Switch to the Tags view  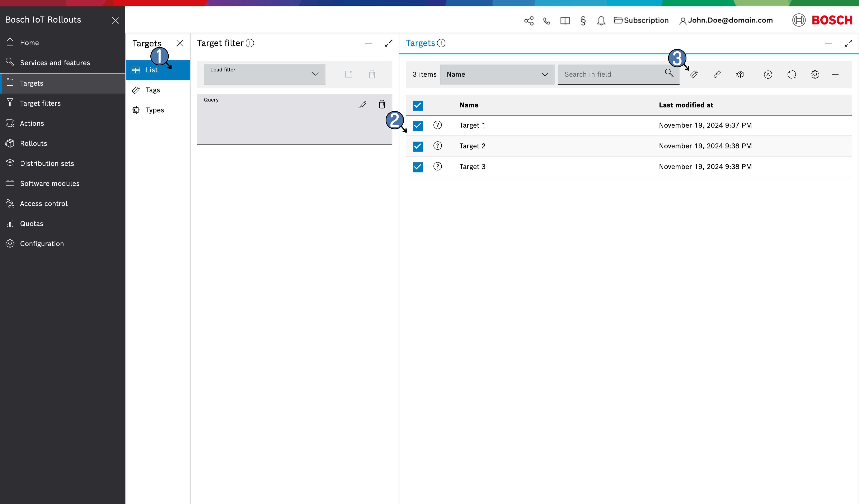click(152, 90)
